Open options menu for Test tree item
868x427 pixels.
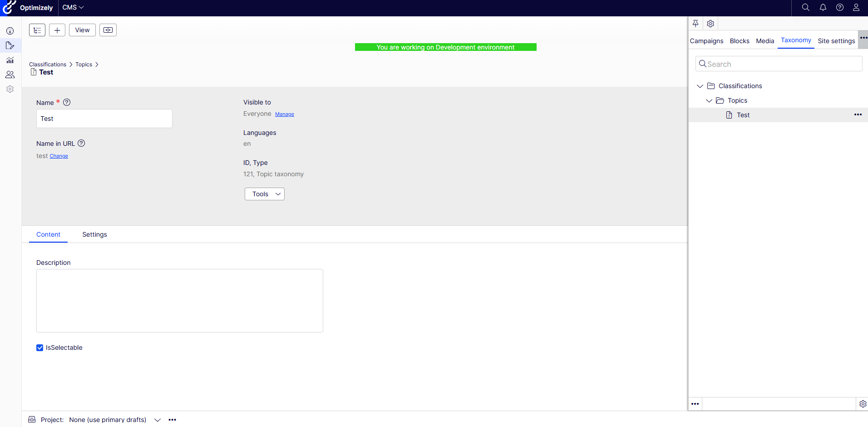pos(858,115)
